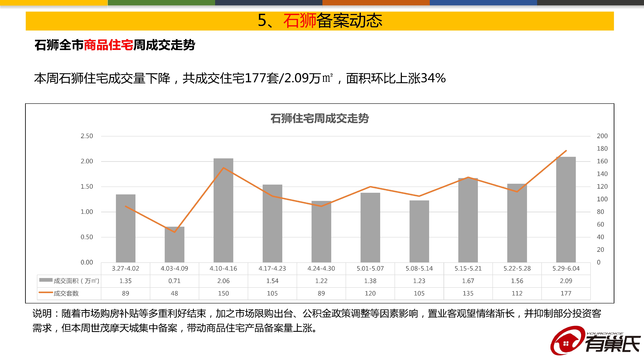This screenshot has width=644, height=358.
Task: Click the date label 5.29-6.04
Action: click(x=566, y=268)
